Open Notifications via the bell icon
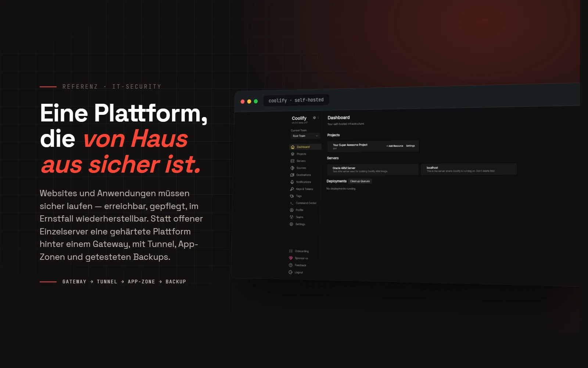588x368 pixels. pos(292,182)
